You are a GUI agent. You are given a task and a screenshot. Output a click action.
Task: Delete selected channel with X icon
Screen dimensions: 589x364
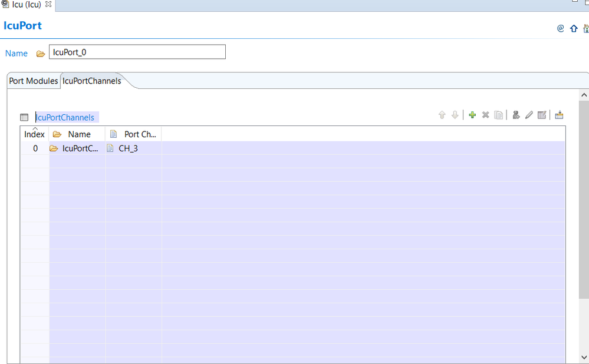click(x=485, y=115)
